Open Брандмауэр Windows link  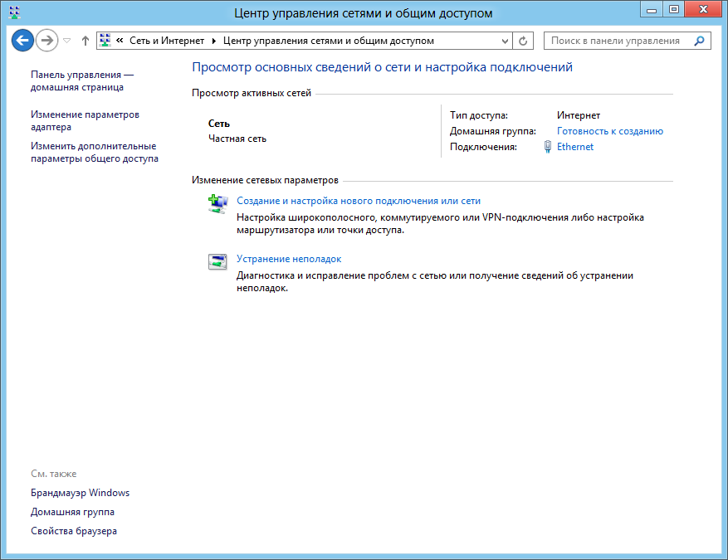(x=80, y=493)
